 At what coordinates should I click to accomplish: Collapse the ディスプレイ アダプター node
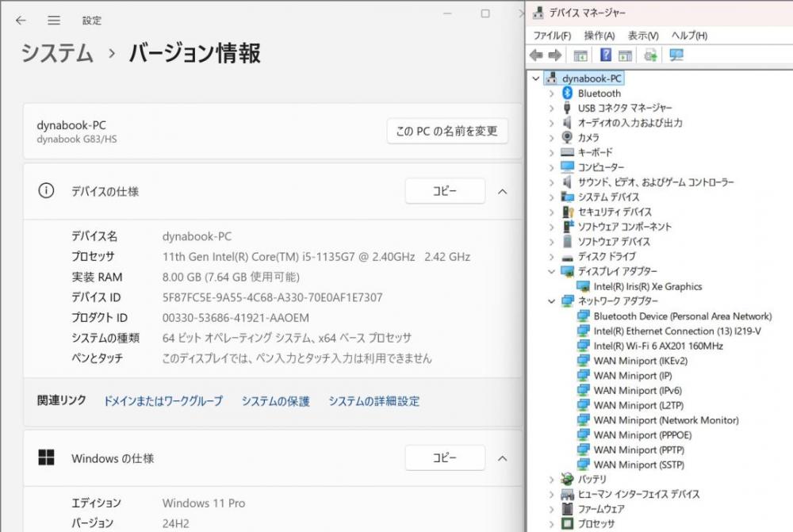552,272
